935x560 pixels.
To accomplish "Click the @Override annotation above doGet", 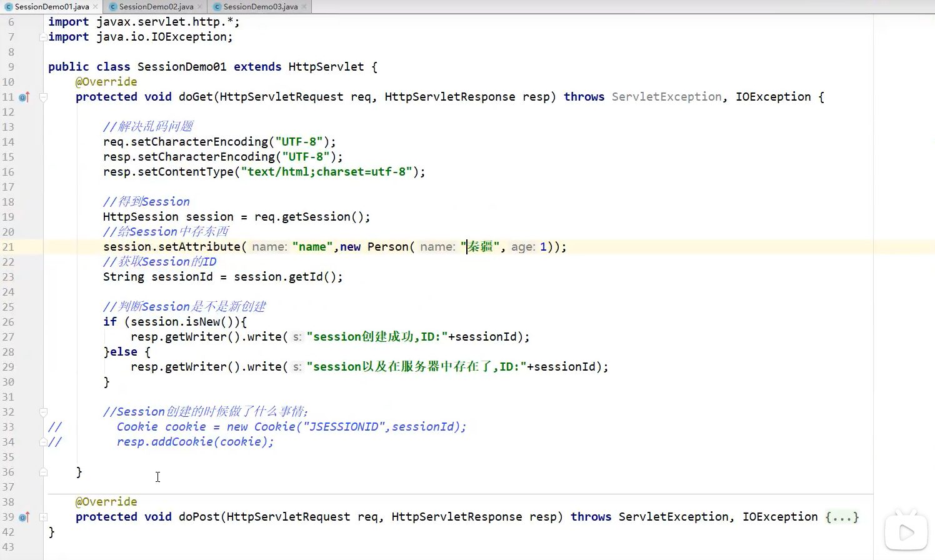I will (106, 82).
